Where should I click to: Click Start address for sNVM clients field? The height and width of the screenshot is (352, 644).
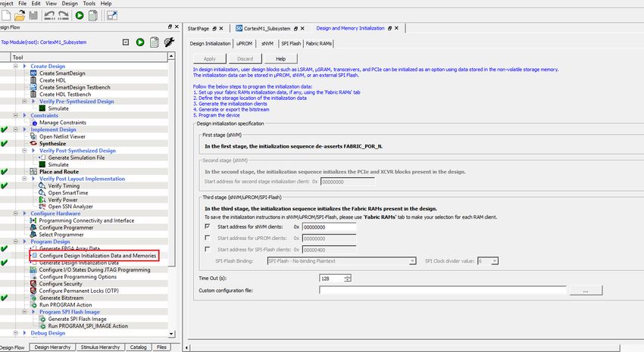coord(329,227)
